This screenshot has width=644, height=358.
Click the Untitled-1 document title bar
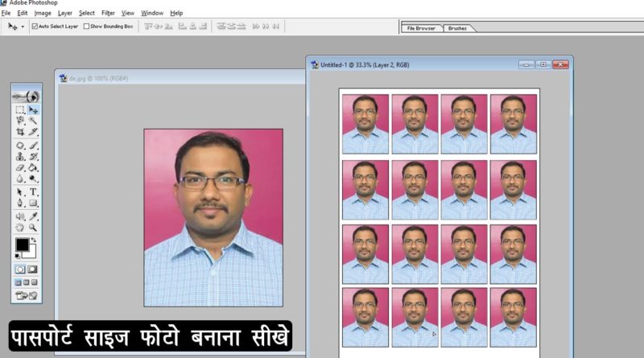(x=419, y=64)
